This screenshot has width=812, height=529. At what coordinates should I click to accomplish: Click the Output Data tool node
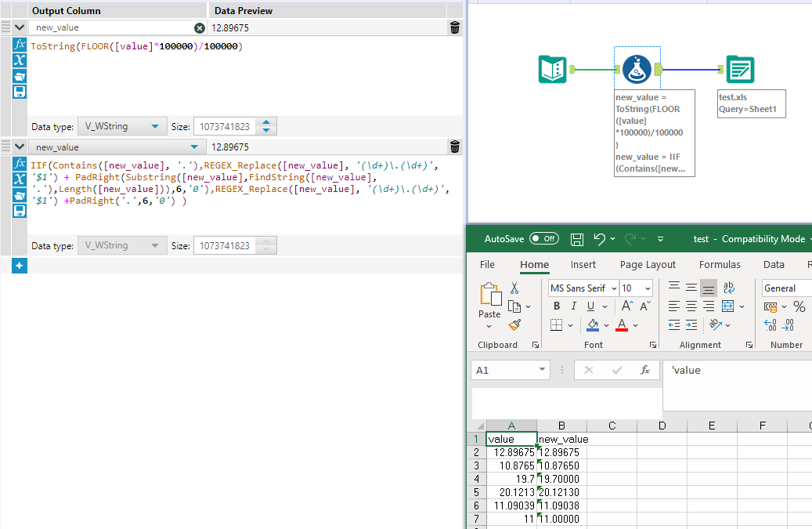click(739, 70)
